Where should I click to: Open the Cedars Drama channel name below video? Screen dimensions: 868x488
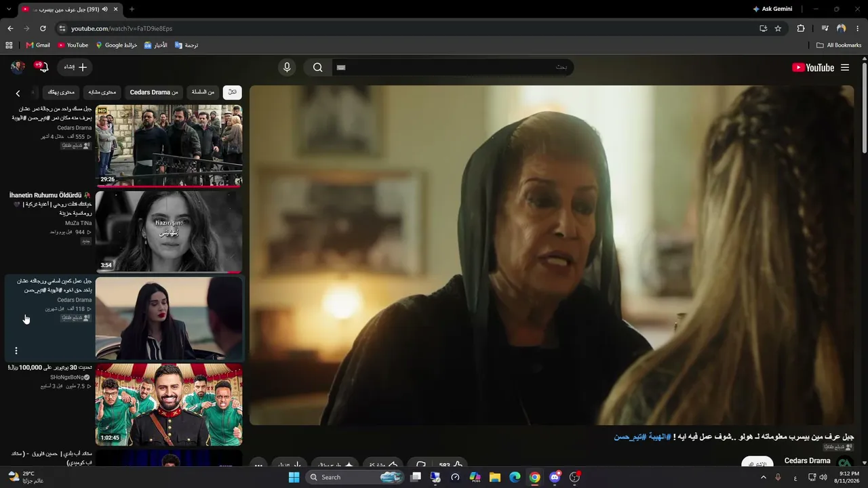tap(807, 461)
